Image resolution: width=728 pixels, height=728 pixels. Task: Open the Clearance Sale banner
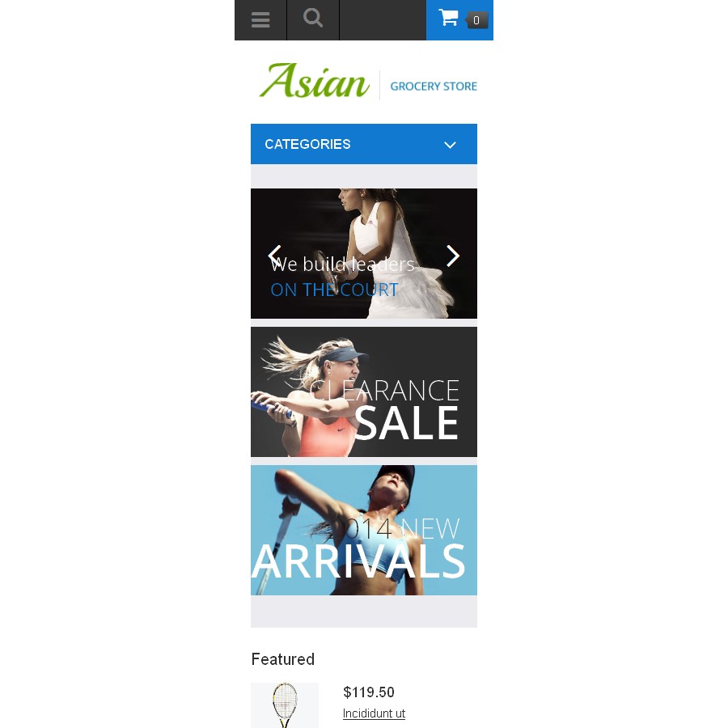tap(363, 392)
